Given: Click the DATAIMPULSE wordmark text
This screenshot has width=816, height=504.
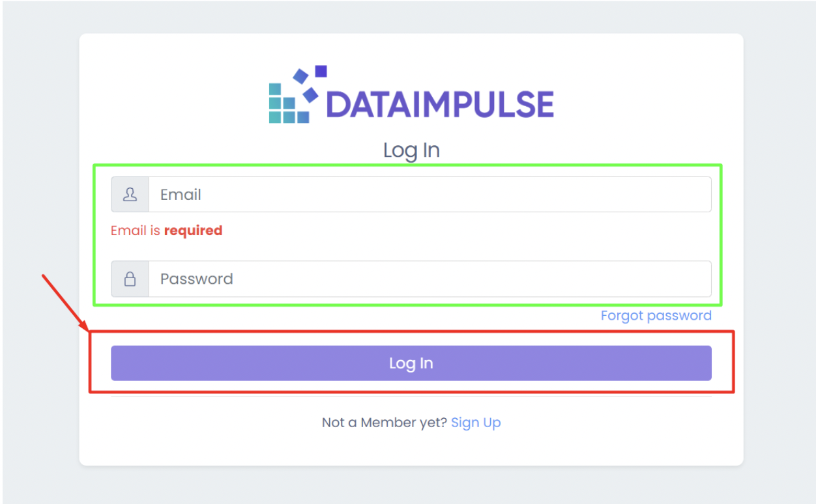Looking at the screenshot, I should pyautogui.click(x=440, y=105).
